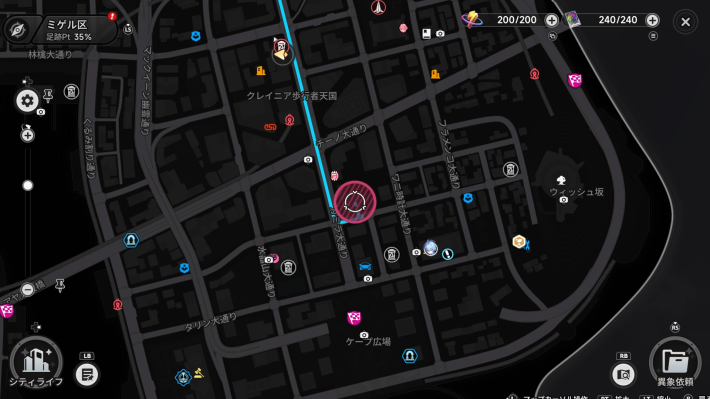
Task: Select the pink striped target marker on map
Action: coord(355,202)
